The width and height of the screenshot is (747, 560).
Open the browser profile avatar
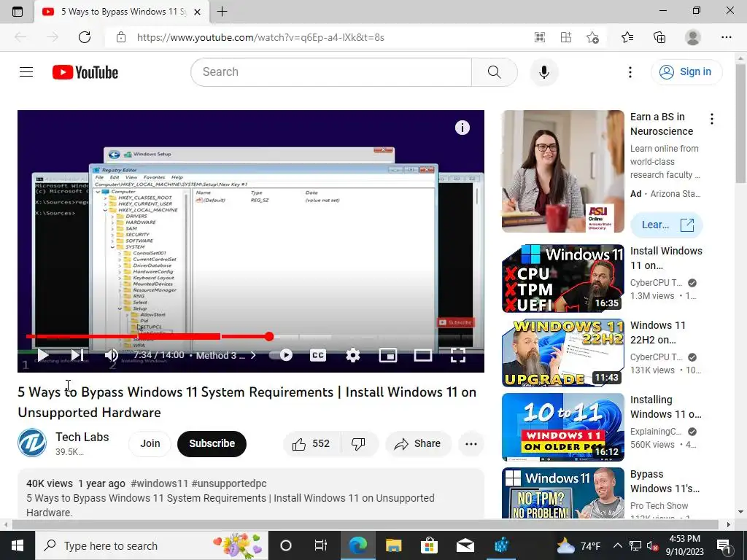693,37
